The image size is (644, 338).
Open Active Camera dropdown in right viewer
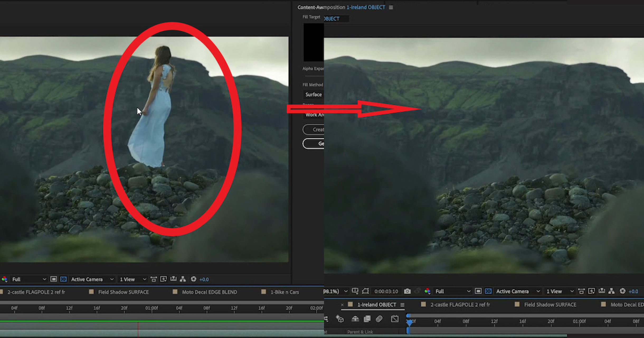pyautogui.click(x=518, y=291)
